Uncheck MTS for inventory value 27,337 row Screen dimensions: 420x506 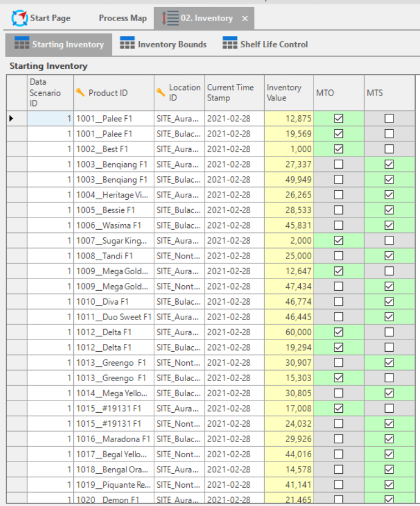(x=389, y=164)
